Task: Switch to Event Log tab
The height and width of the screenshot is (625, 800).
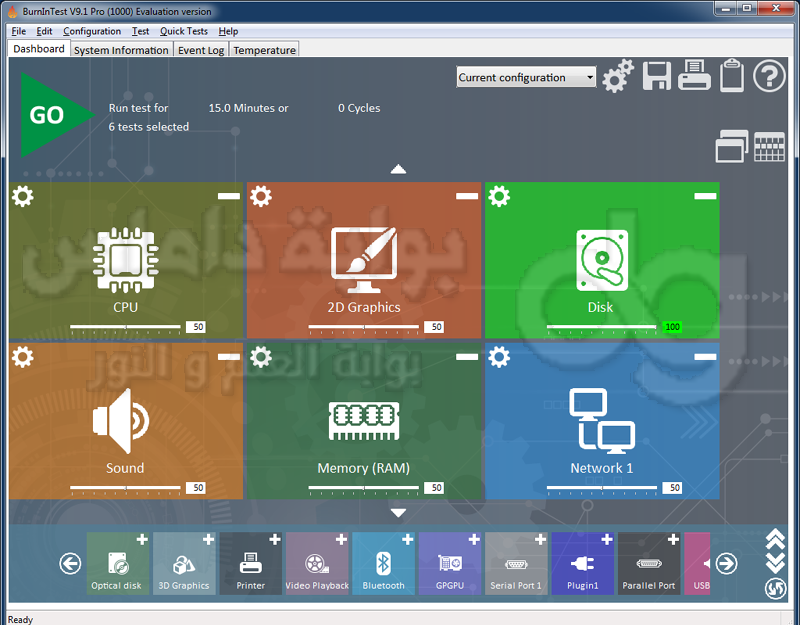Action: [201, 50]
